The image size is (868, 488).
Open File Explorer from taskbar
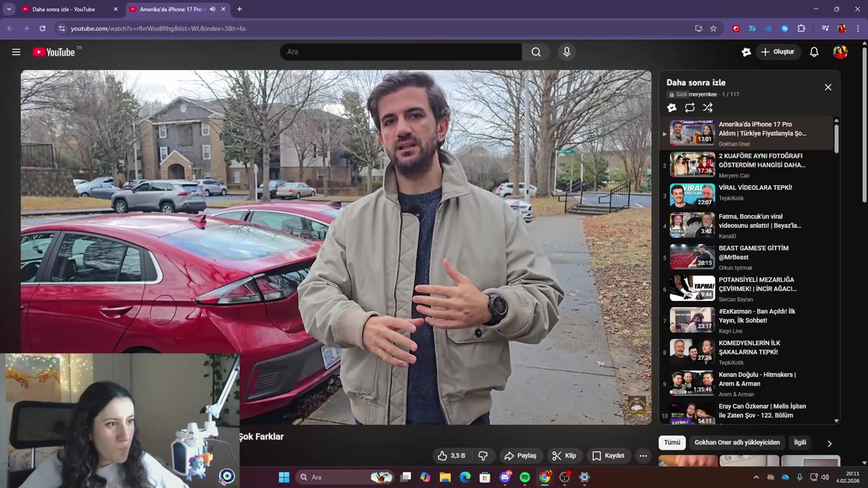point(445,477)
